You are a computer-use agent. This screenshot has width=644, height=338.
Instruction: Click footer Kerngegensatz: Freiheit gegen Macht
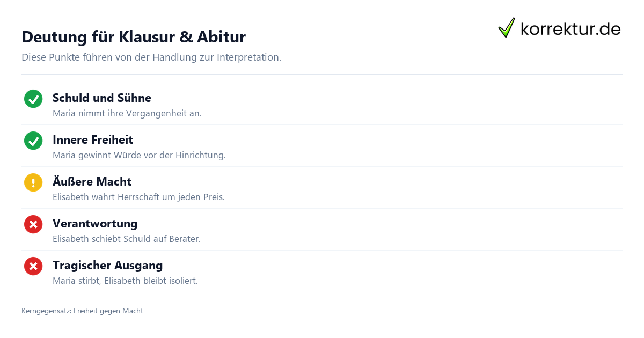click(82, 311)
